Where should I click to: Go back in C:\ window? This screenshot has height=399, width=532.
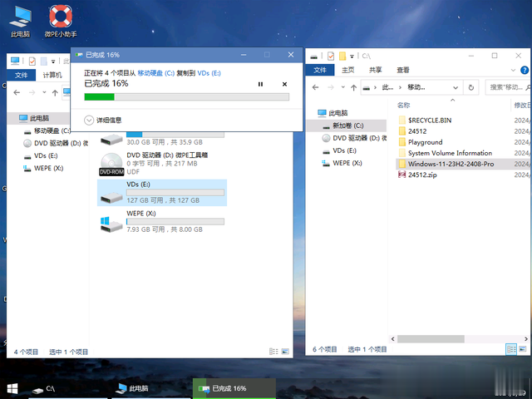point(315,87)
